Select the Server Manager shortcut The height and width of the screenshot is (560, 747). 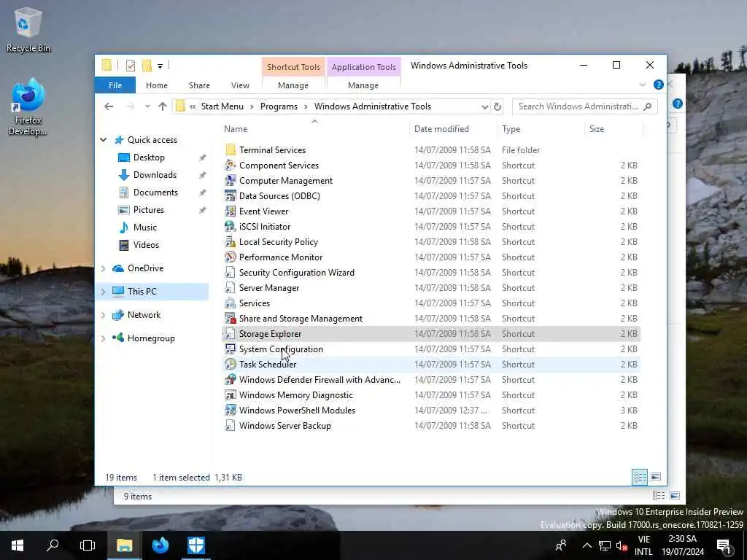pos(268,288)
